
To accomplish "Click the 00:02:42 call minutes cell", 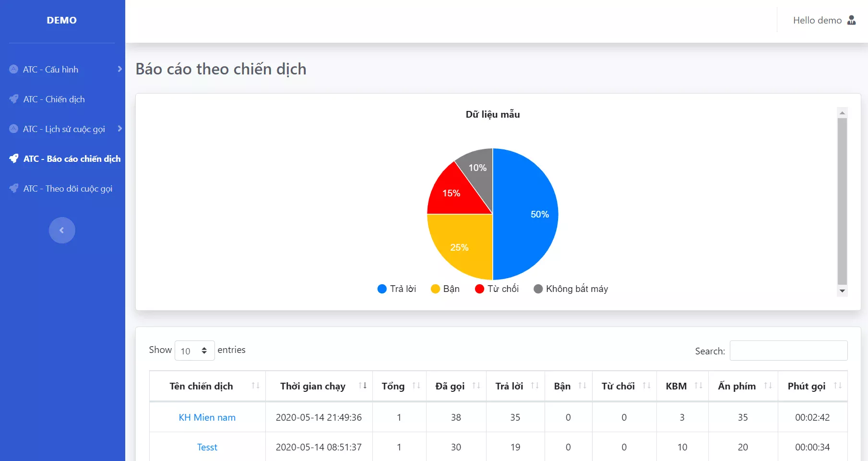I will 813,417.
